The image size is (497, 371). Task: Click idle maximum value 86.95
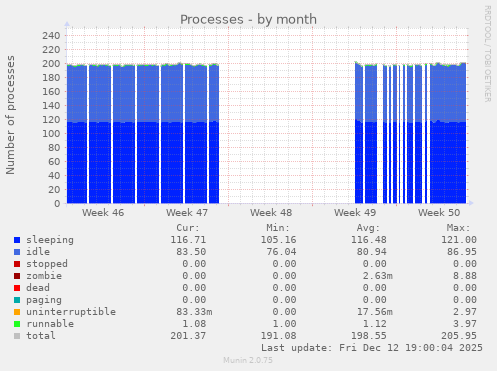pos(462,252)
